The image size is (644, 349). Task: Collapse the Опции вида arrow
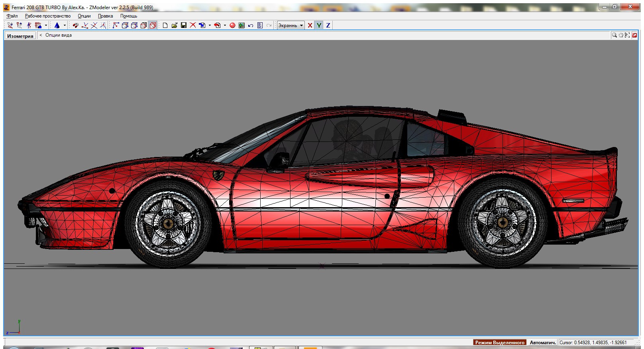[41, 35]
